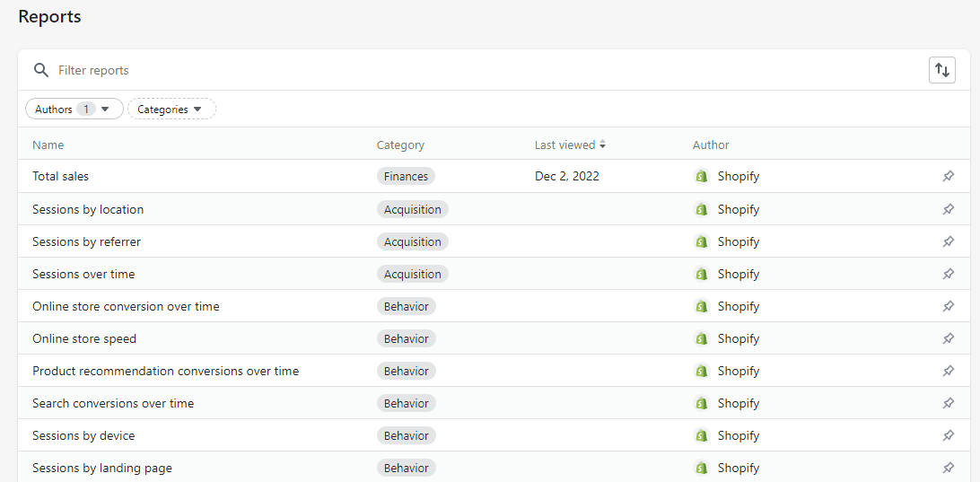Click the Category column header

[400, 145]
